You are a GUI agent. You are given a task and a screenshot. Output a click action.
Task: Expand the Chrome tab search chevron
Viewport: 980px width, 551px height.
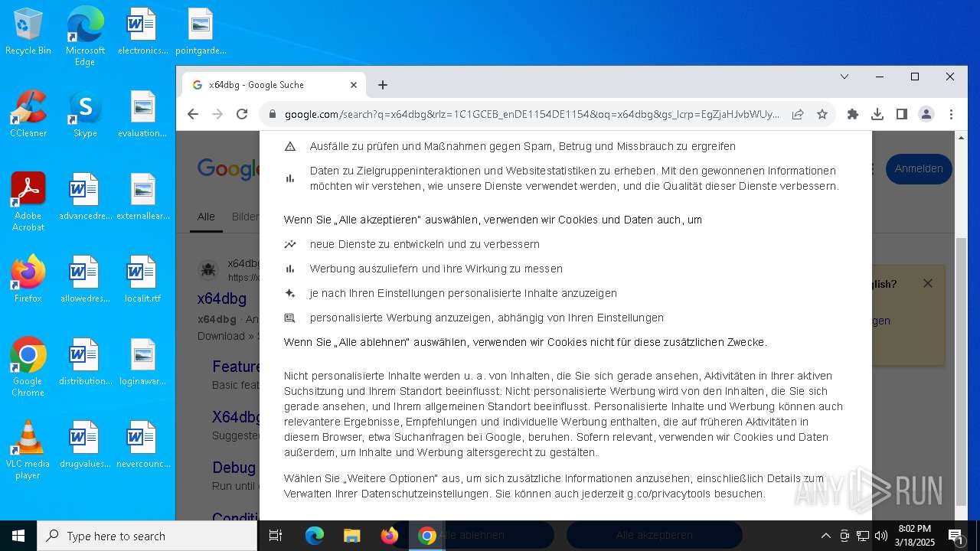click(x=844, y=77)
